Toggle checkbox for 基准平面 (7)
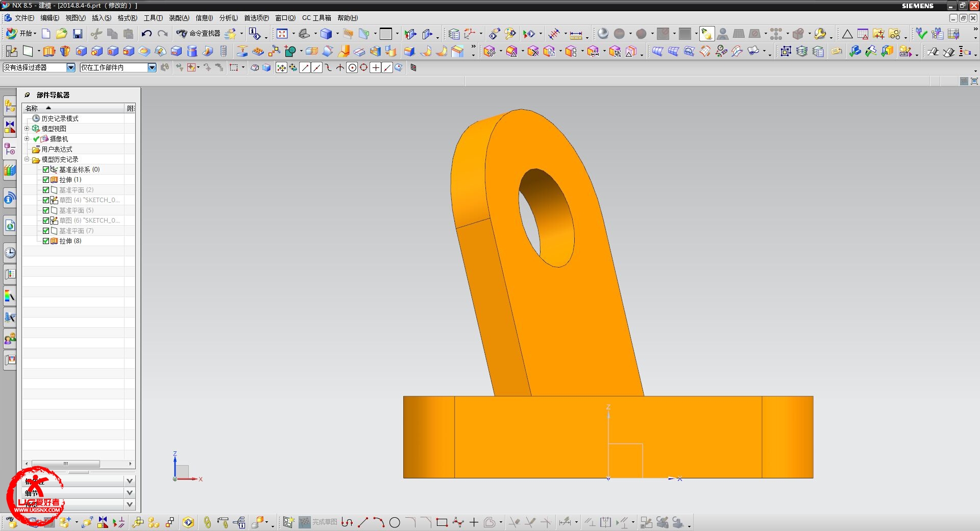This screenshot has width=980, height=531. (46, 231)
